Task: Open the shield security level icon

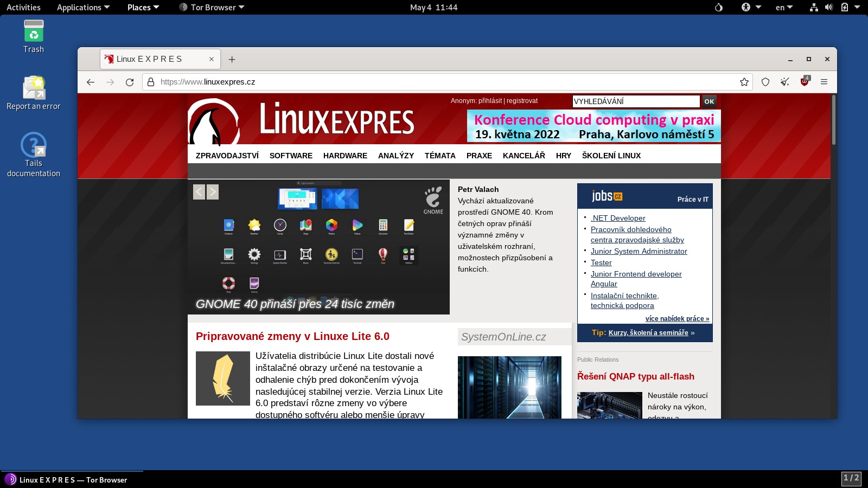Action: (x=765, y=82)
